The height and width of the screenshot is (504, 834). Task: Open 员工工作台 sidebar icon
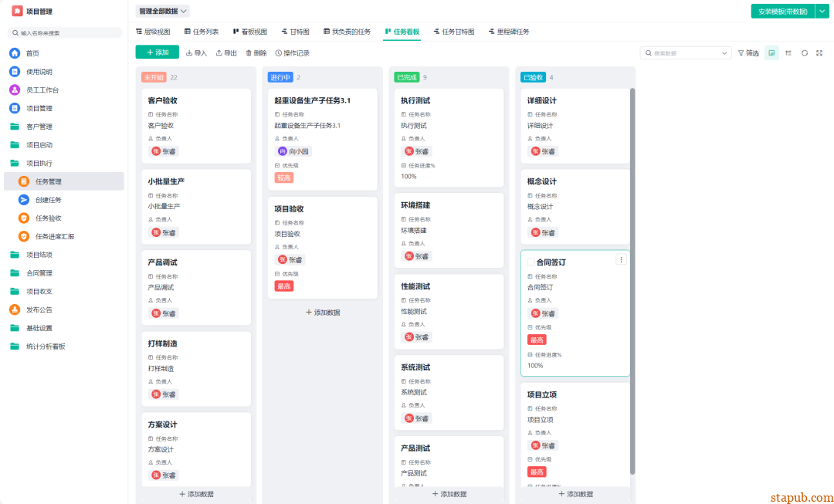[15, 90]
